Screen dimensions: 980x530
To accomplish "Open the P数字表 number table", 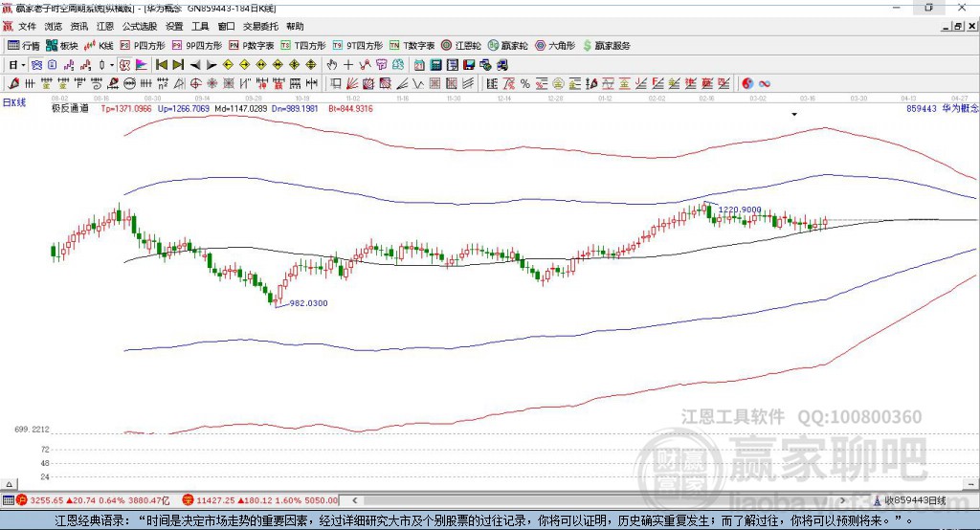I will point(252,46).
